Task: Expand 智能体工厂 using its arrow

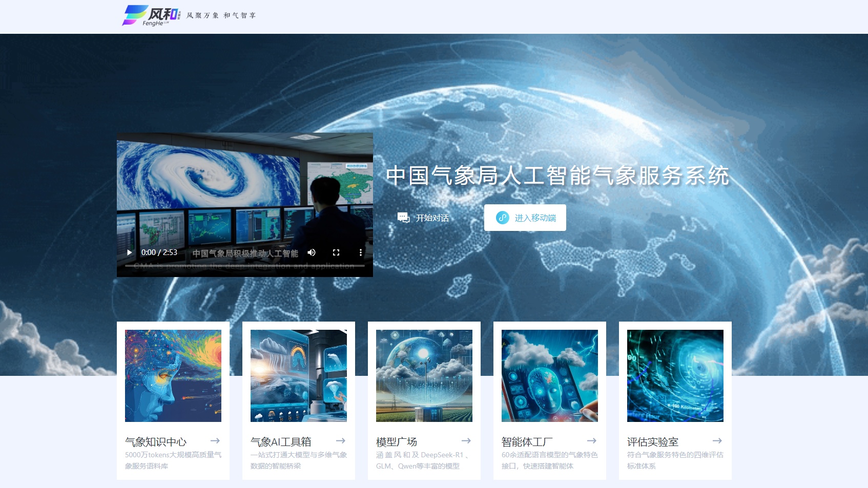Action: coord(592,441)
